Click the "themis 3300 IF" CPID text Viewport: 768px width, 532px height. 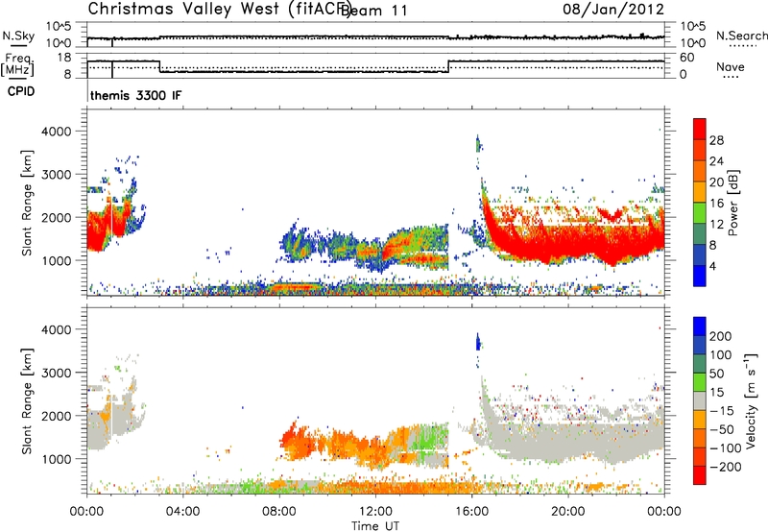135,95
